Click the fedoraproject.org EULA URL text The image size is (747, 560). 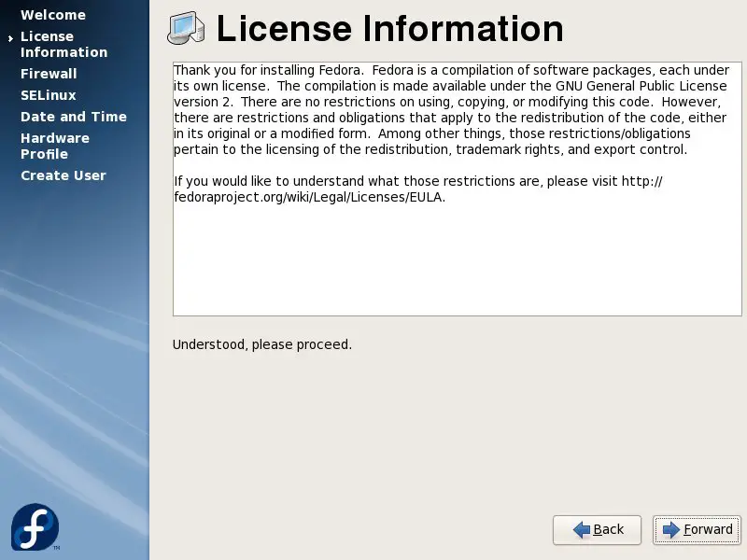click(x=309, y=197)
